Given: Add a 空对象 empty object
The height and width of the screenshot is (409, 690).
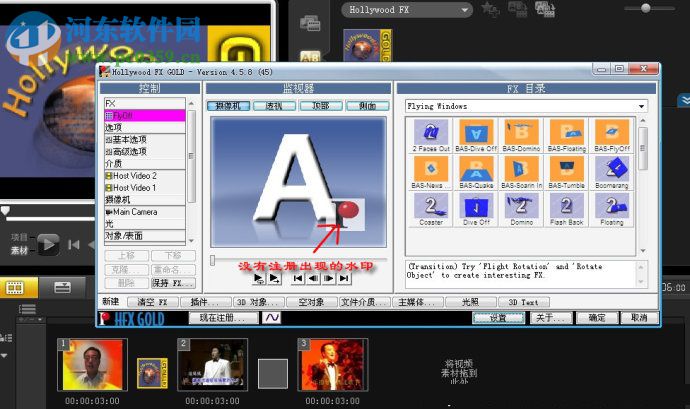Looking at the screenshot, I should 312,302.
